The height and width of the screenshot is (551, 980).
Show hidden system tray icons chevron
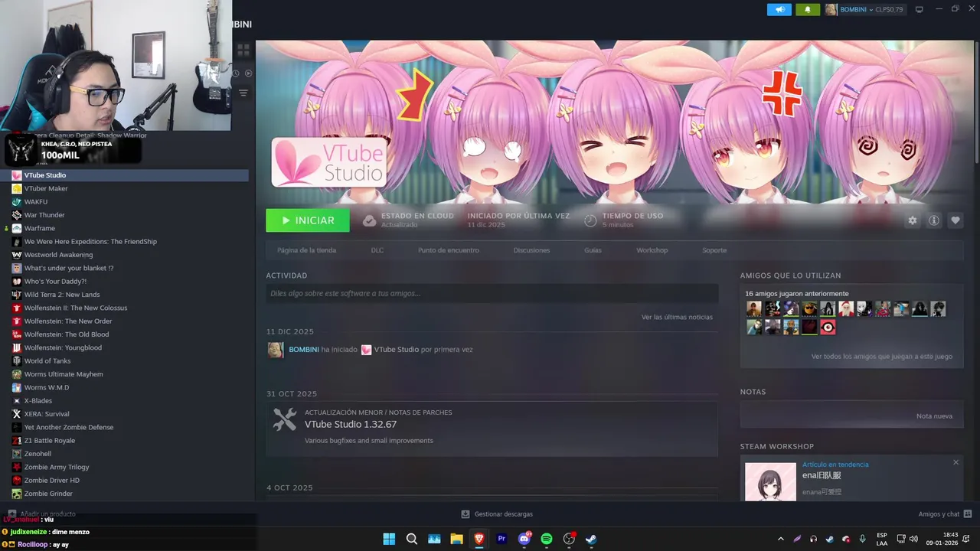click(781, 539)
